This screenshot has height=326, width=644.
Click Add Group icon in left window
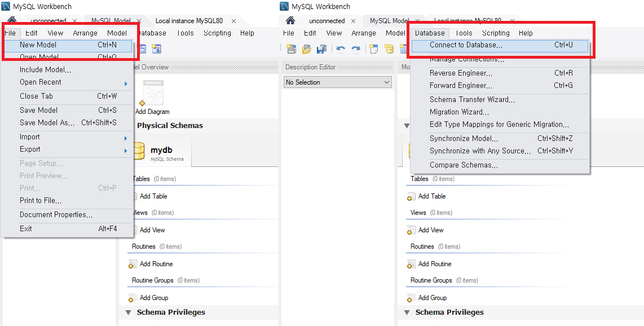coord(133,298)
